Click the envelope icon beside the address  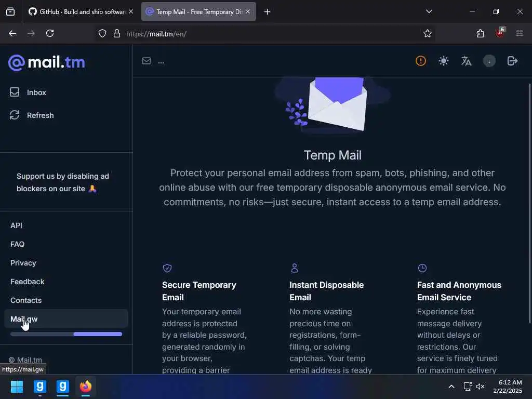(146, 61)
